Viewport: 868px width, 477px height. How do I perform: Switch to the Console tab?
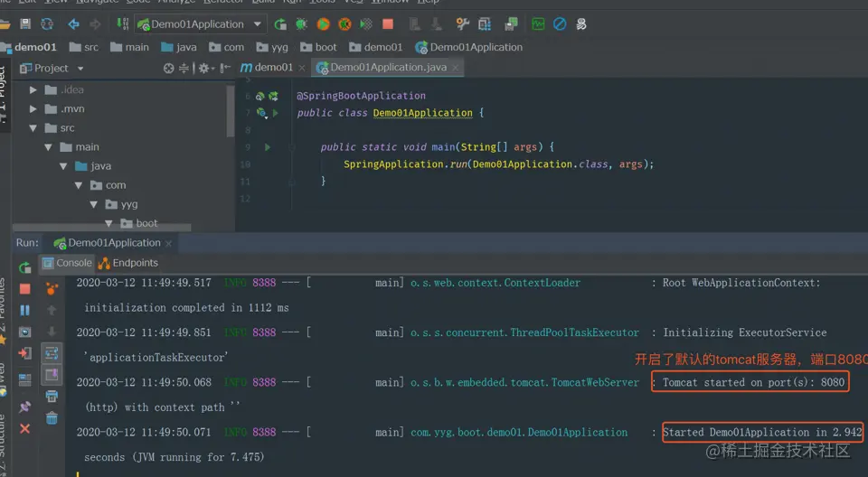67,263
